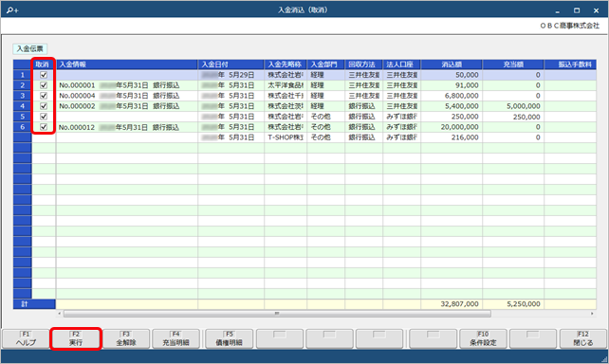Click the 250,000 allocation cell in row 5
Screen dimensions: 609x364
click(513, 117)
